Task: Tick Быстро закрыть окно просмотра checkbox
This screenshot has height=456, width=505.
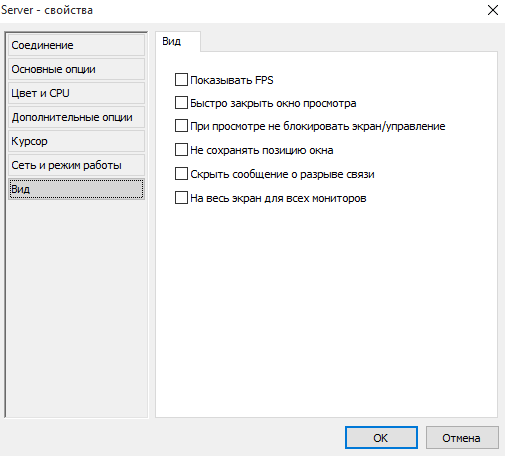Action: pos(181,103)
